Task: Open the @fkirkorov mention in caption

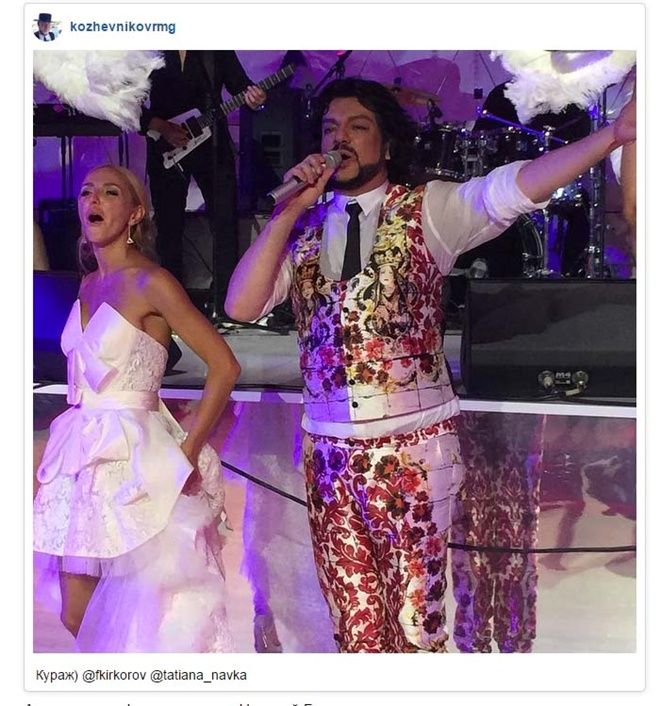Action: click(114, 675)
